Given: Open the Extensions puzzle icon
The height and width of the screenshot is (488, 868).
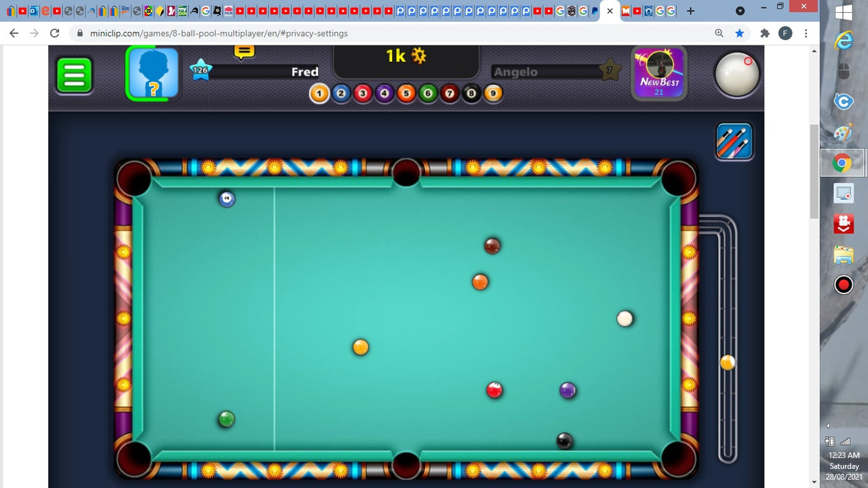Looking at the screenshot, I should 765,33.
